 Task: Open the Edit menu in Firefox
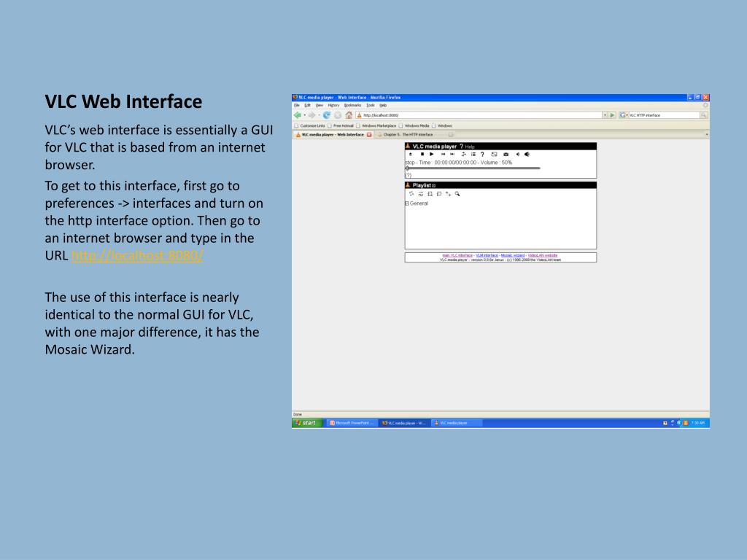tap(307, 105)
